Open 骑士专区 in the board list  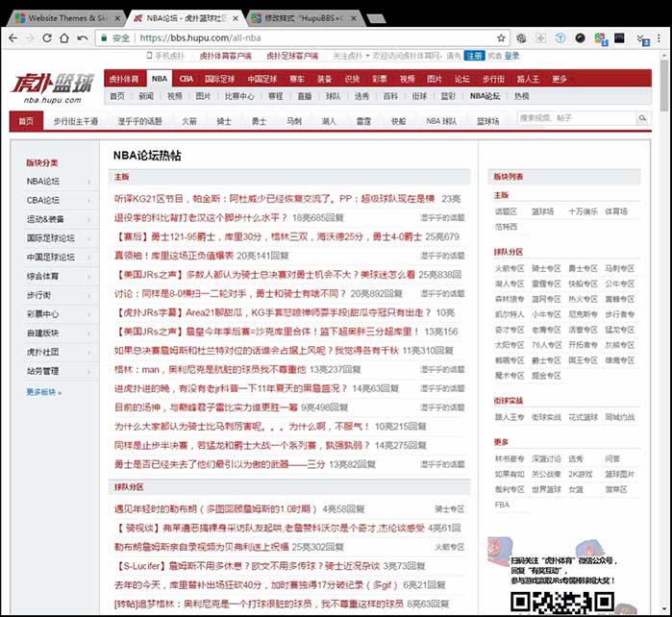coord(546,268)
